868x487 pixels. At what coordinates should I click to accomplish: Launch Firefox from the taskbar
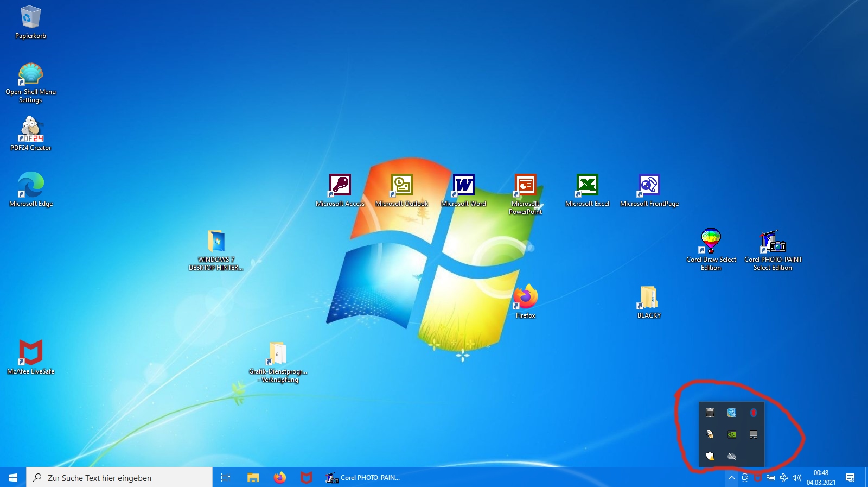280,477
